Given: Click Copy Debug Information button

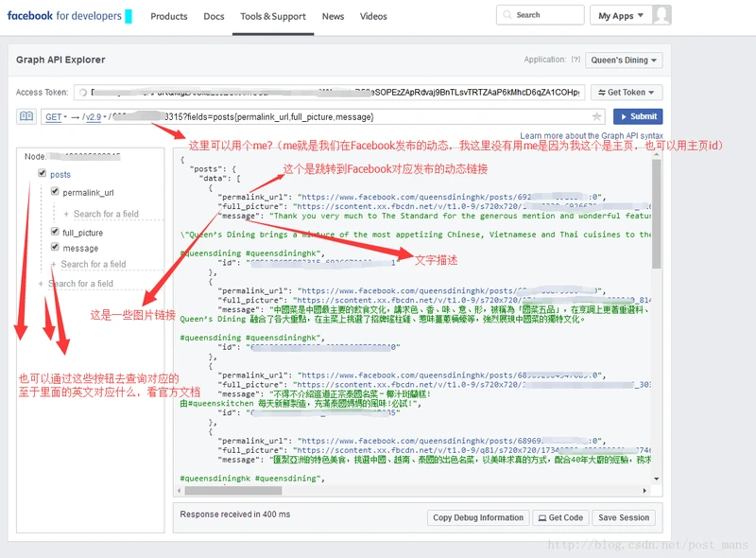Looking at the screenshot, I should (478, 517).
